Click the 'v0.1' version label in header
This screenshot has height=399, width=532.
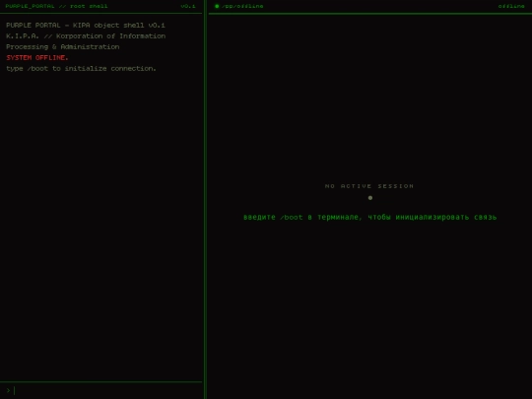click(x=188, y=6)
